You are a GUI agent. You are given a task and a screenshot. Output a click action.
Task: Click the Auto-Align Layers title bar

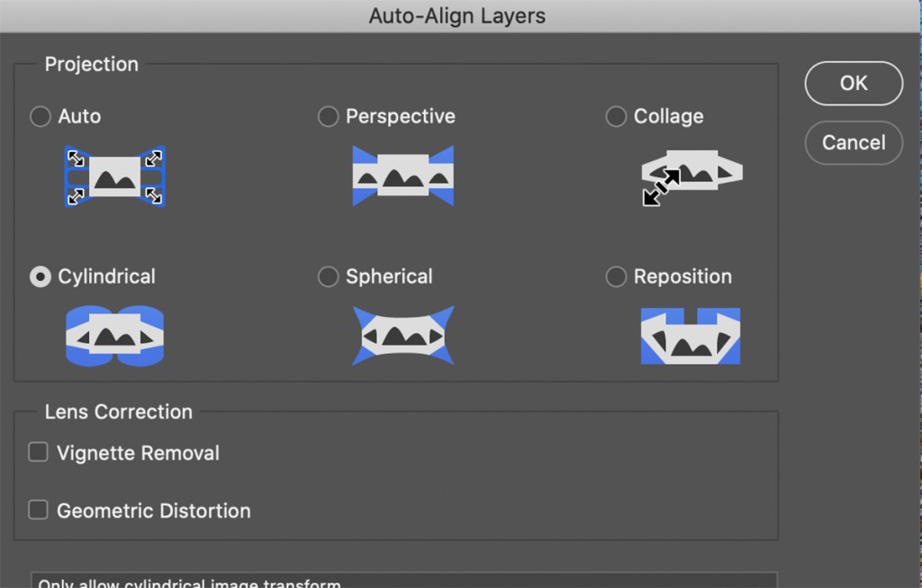point(457,16)
